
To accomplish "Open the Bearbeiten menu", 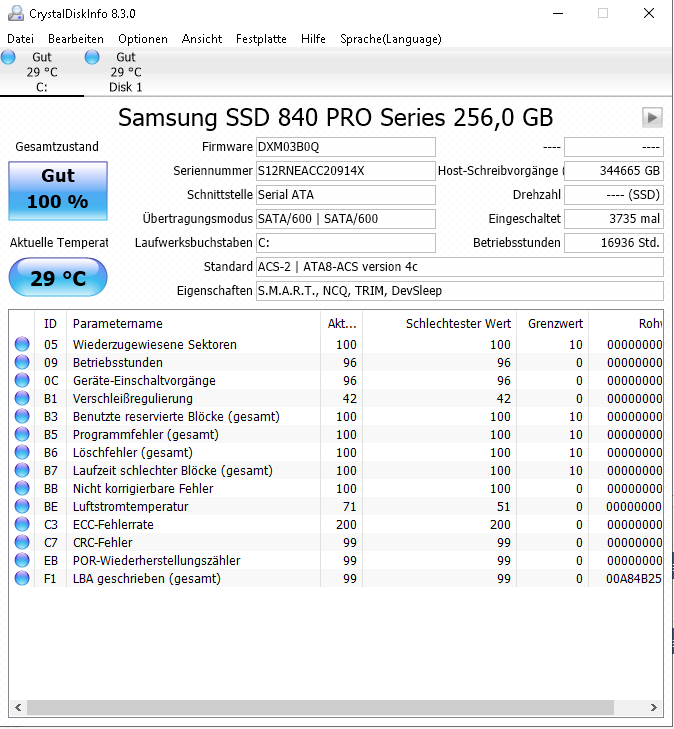I will [x=76, y=39].
